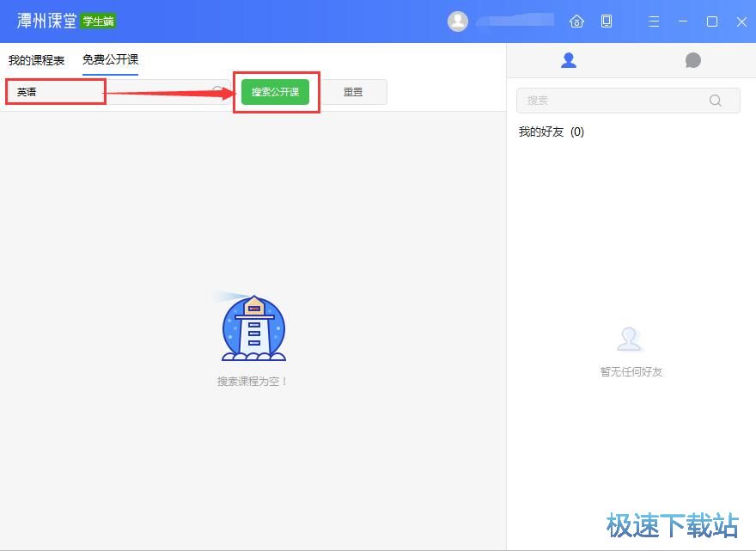The height and width of the screenshot is (551, 756).
Task: Click the 搜索课程为空！ message text
Action: [253, 381]
